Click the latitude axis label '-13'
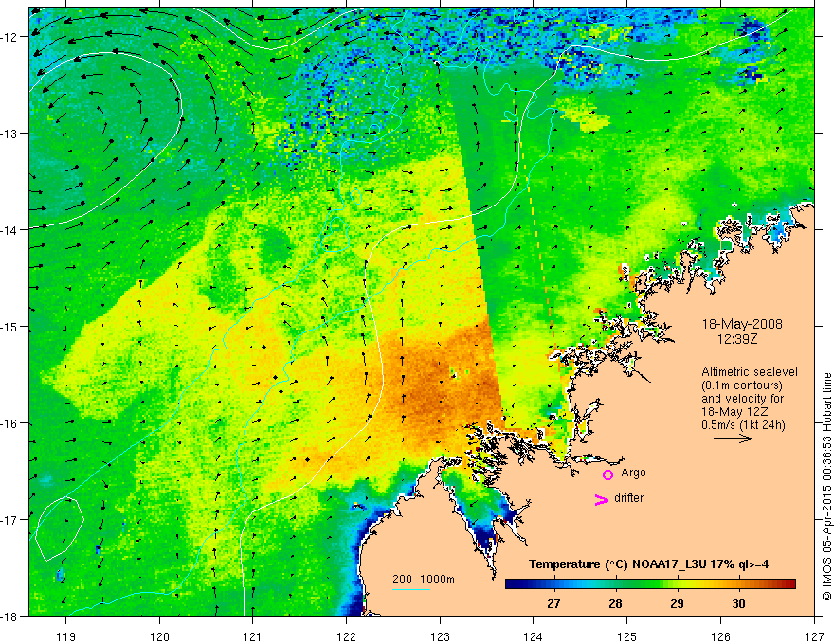 tap(9, 134)
